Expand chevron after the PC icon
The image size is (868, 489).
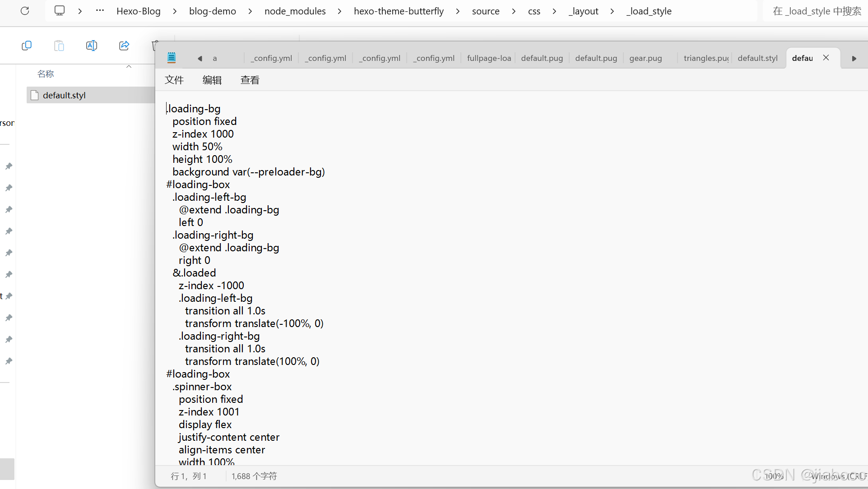tap(80, 11)
